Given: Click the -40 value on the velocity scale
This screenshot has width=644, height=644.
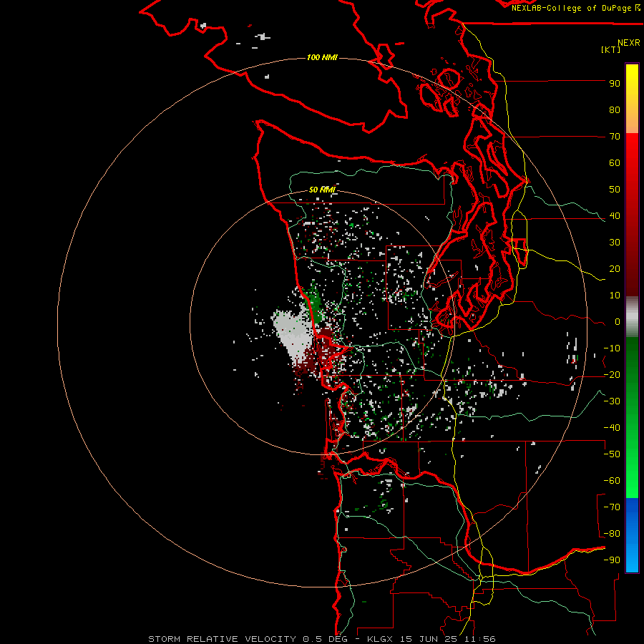Looking at the screenshot, I should pyautogui.click(x=612, y=428).
